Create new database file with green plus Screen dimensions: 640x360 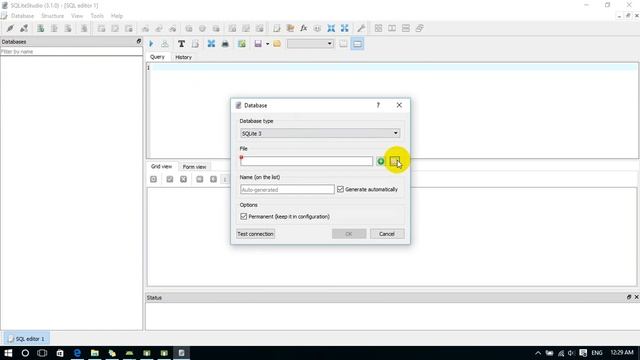(x=380, y=161)
